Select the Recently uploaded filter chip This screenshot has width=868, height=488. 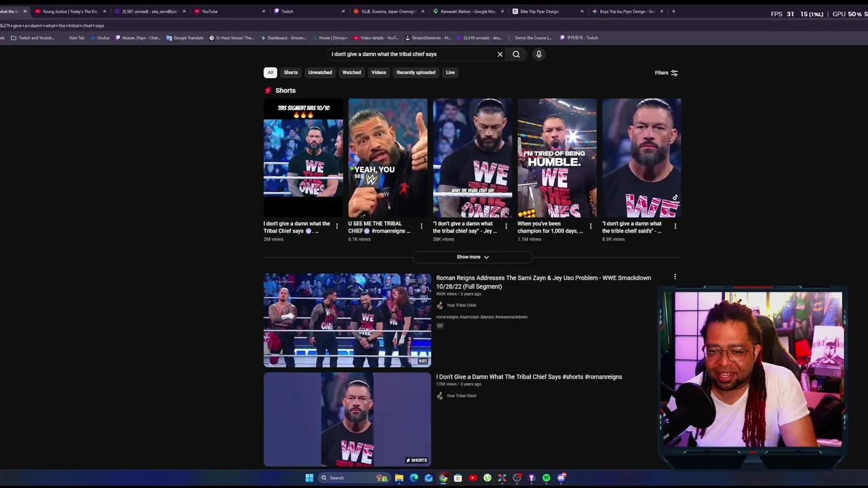coord(416,73)
